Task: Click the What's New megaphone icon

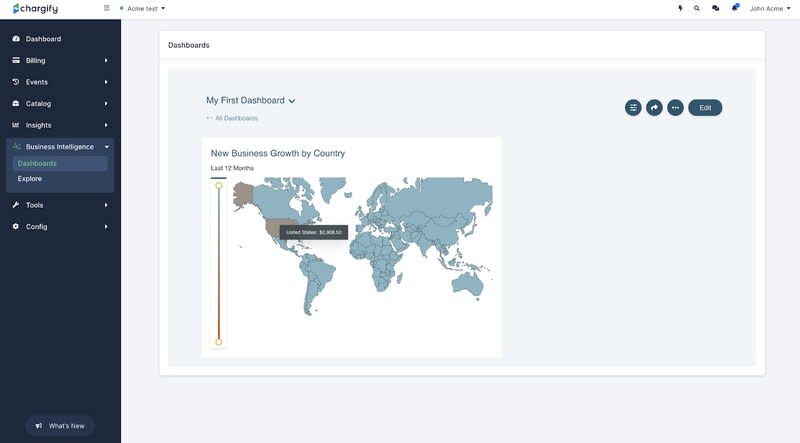Action: pos(39,426)
